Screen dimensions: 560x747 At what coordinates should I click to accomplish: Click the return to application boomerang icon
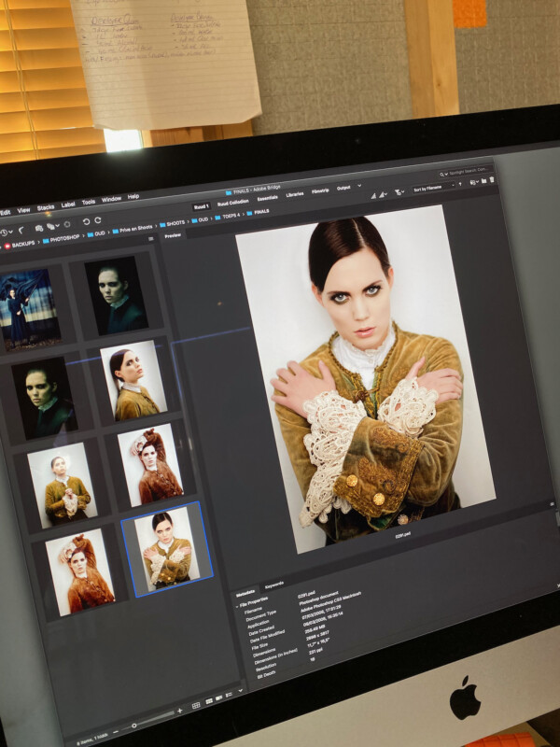(x=21, y=231)
